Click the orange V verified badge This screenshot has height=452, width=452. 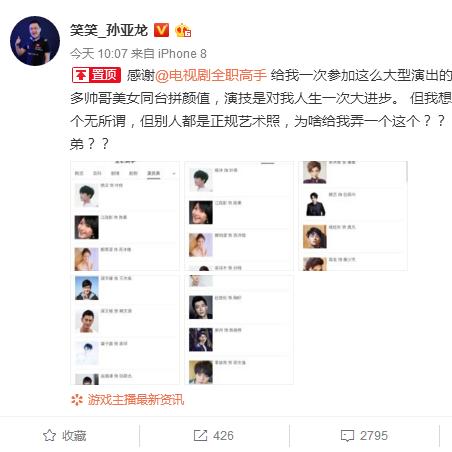(x=161, y=30)
